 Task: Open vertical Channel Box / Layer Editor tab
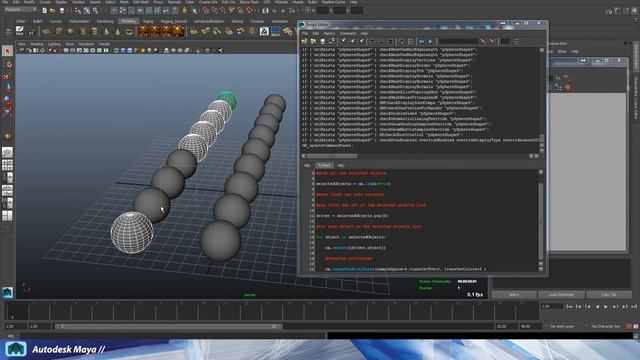tap(636, 97)
